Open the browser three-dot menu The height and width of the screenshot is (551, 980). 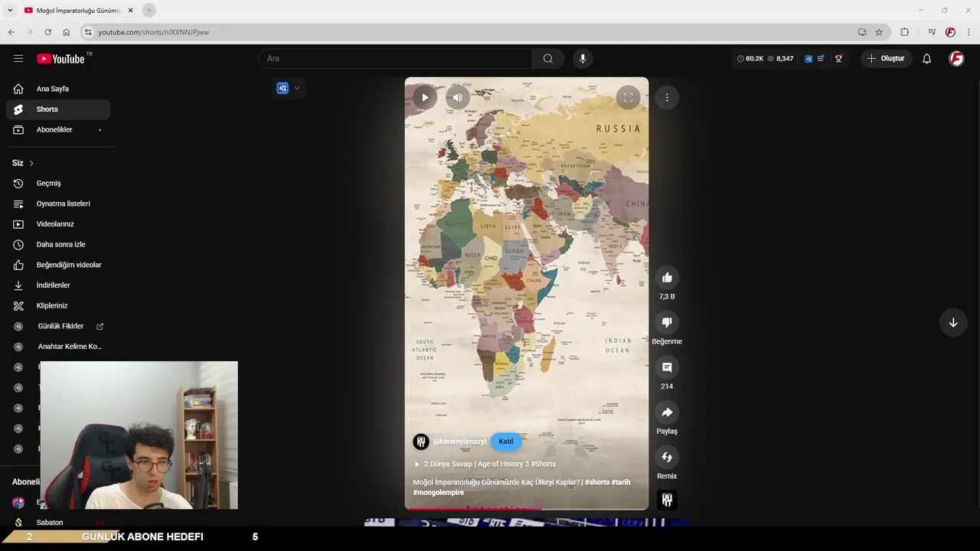click(x=969, y=32)
